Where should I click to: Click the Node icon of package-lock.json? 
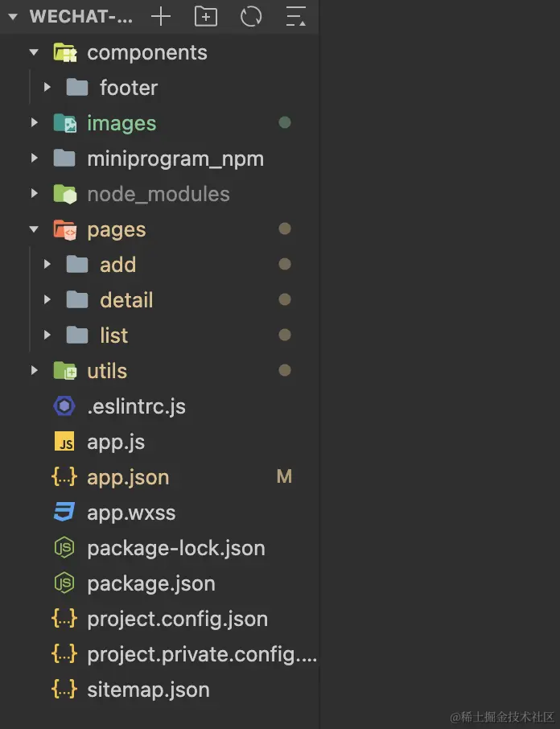point(64,548)
